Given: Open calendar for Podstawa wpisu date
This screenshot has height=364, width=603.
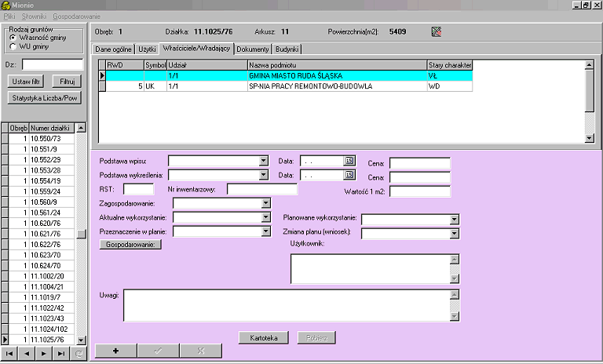Looking at the screenshot, I should point(349,161).
